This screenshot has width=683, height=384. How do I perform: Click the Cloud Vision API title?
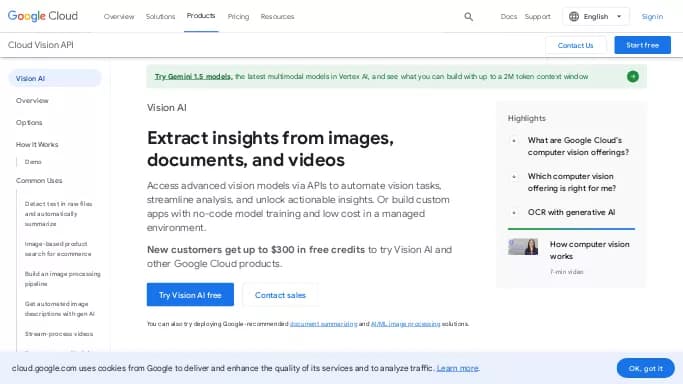[x=41, y=45]
